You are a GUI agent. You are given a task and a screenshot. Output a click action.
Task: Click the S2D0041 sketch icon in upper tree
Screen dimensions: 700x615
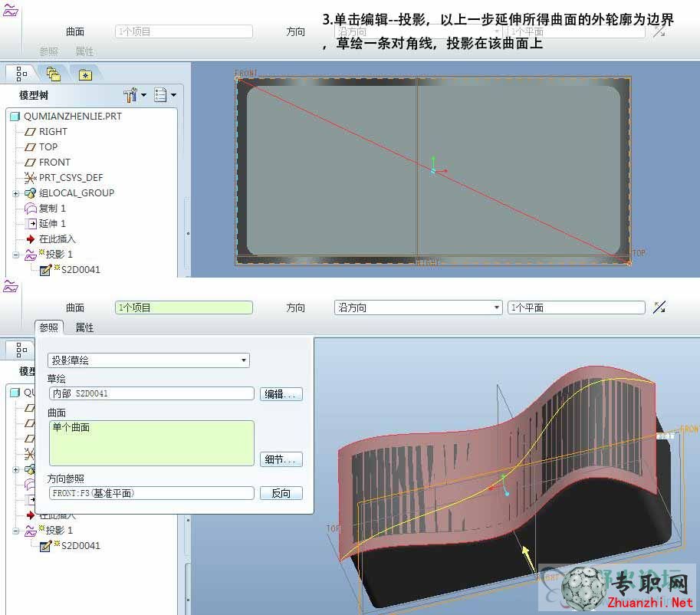[x=45, y=270]
